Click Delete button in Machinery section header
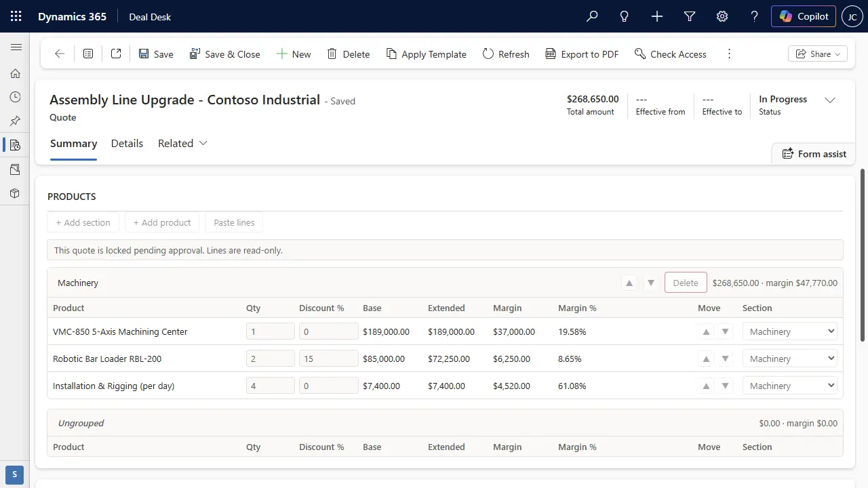 pos(686,283)
